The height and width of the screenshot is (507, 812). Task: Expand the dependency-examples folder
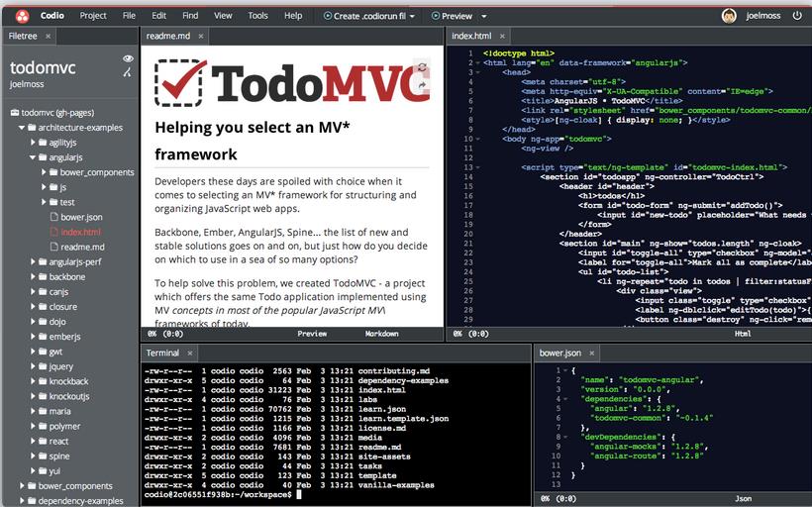pyautogui.click(x=22, y=501)
